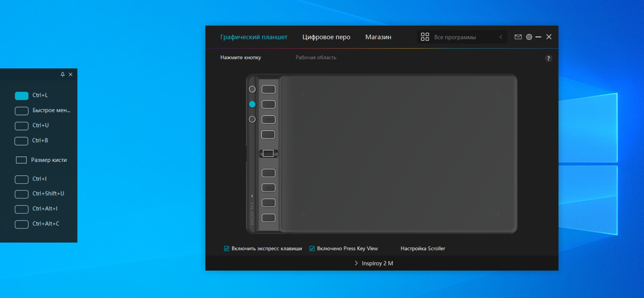Open settings gear in Huion window
644x298 pixels.
[529, 37]
